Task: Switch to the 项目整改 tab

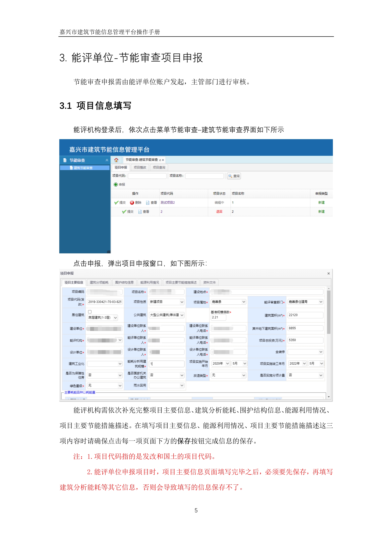Action: click(140, 168)
